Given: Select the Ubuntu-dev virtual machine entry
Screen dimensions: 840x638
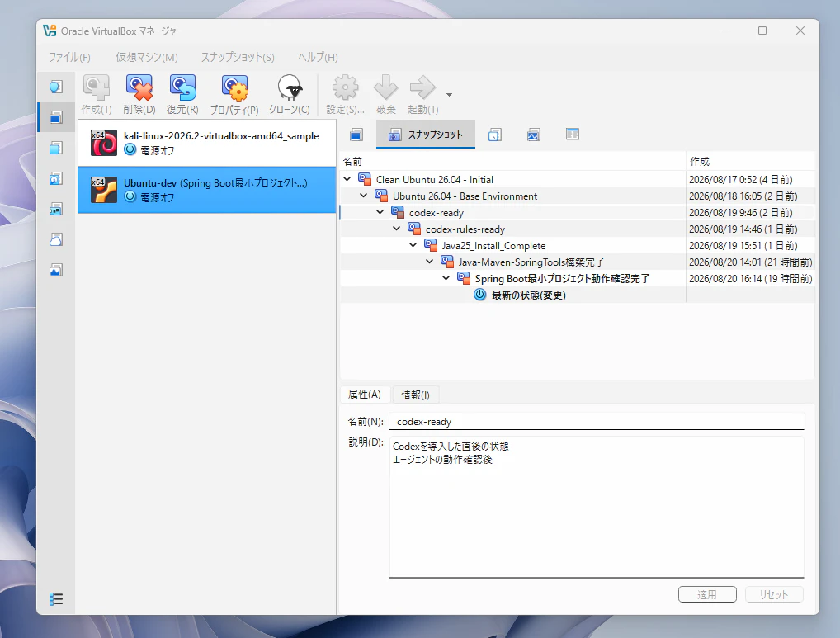Looking at the screenshot, I should pos(207,190).
